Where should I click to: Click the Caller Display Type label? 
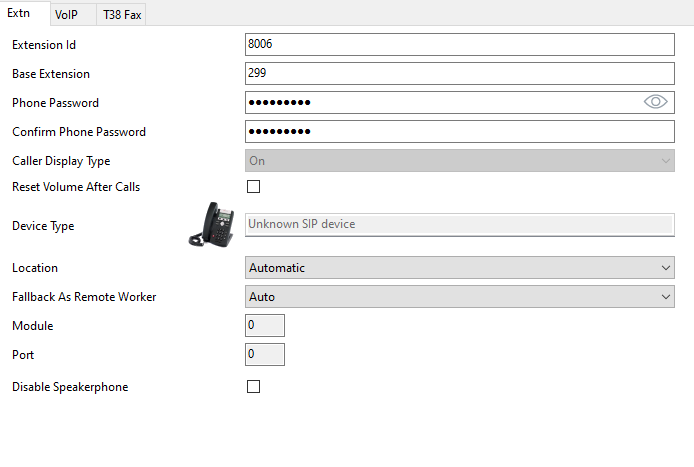click(61, 161)
